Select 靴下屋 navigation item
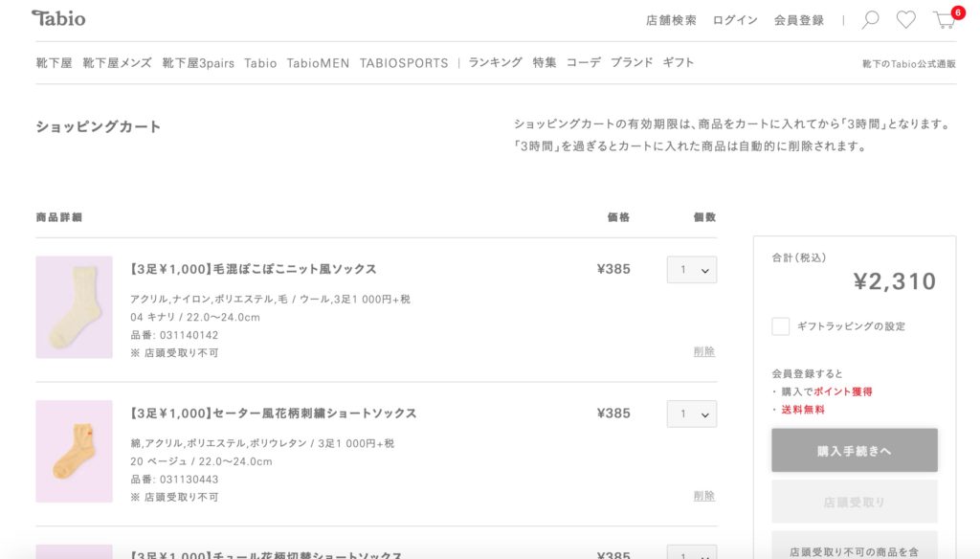 (54, 63)
